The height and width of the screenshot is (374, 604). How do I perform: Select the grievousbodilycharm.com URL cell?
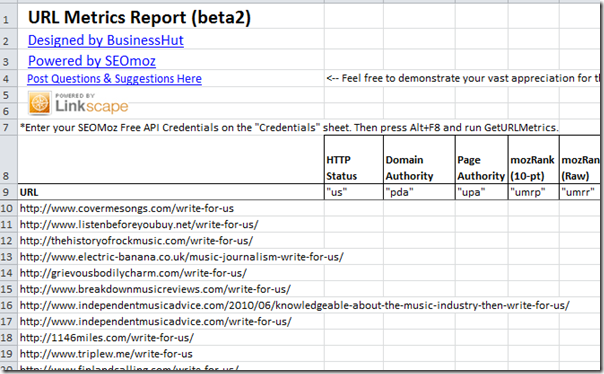pyautogui.click(x=171, y=273)
